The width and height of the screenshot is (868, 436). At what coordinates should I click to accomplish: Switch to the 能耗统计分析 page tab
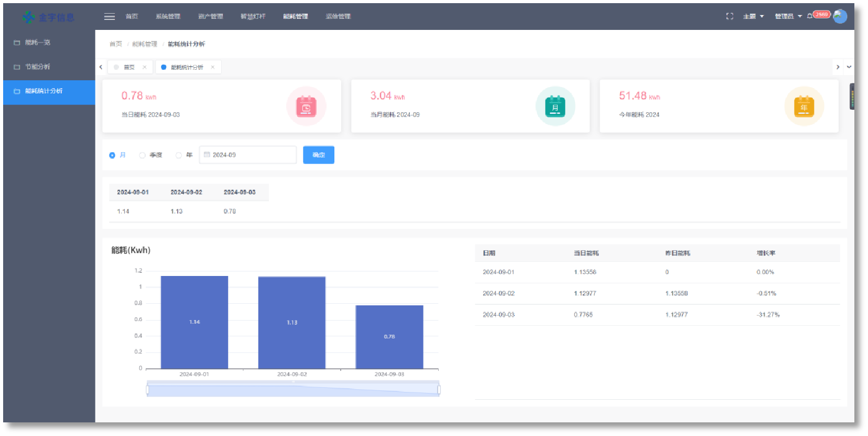click(x=188, y=67)
